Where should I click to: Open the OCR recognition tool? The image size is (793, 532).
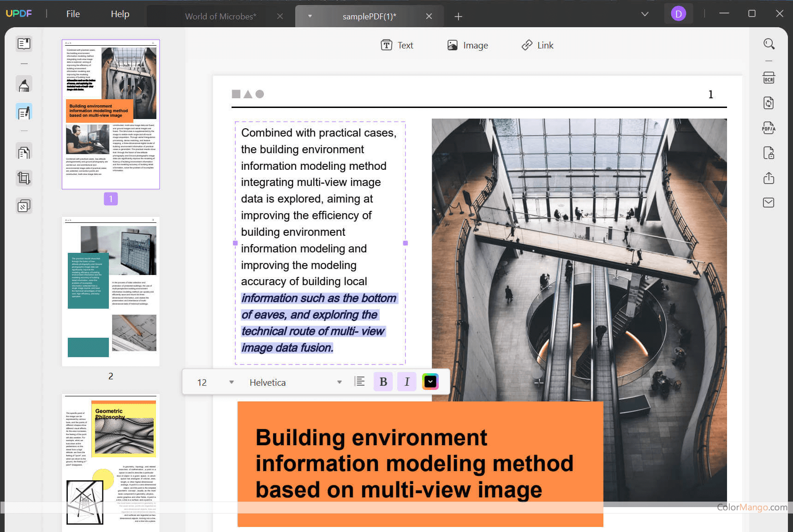click(769, 78)
